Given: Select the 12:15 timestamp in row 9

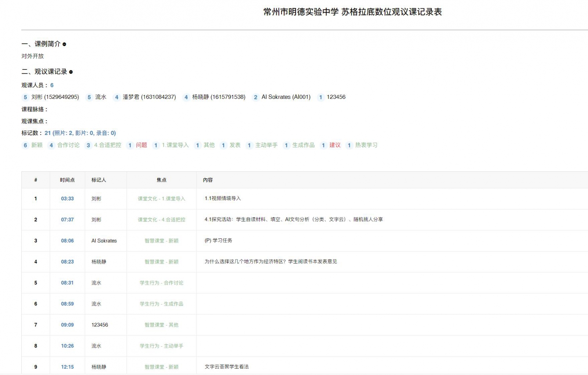Looking at the screenshot, I should [67, 367].
